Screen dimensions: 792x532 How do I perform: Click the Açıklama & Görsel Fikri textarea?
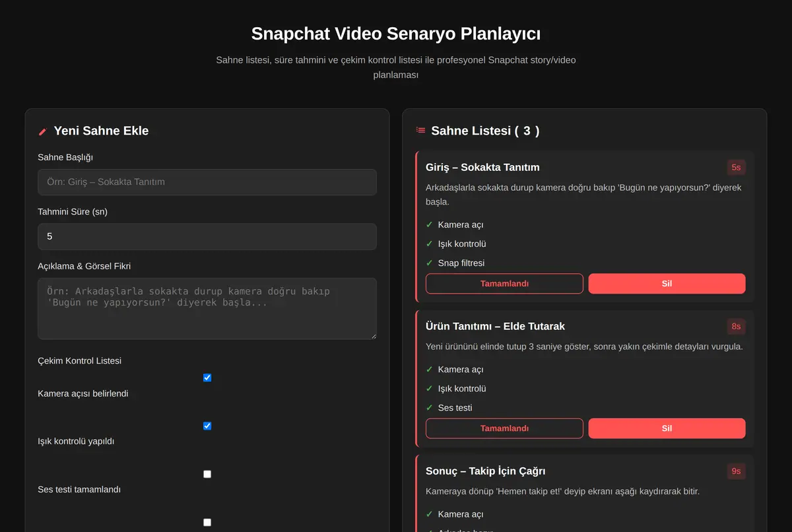pyautogui.click(x=207, y=308)
